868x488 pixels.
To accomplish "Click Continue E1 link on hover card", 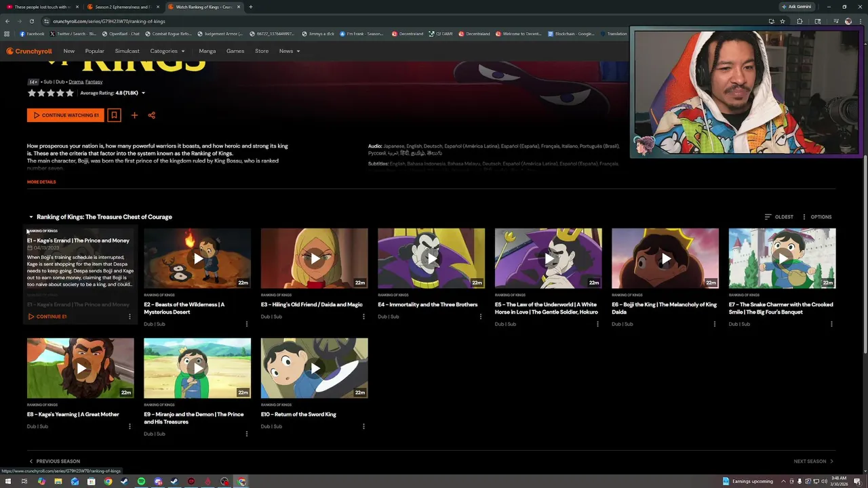I will [47, 317].
